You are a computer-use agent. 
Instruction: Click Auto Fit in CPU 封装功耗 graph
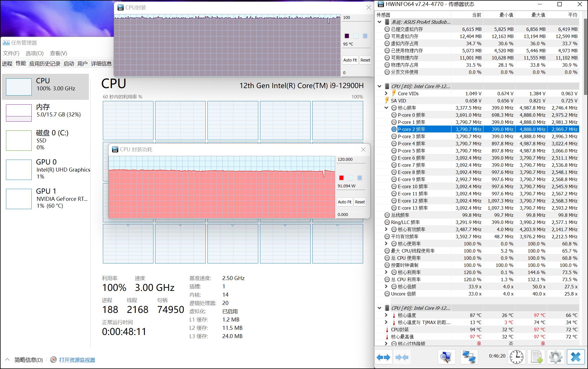point(345,202)
